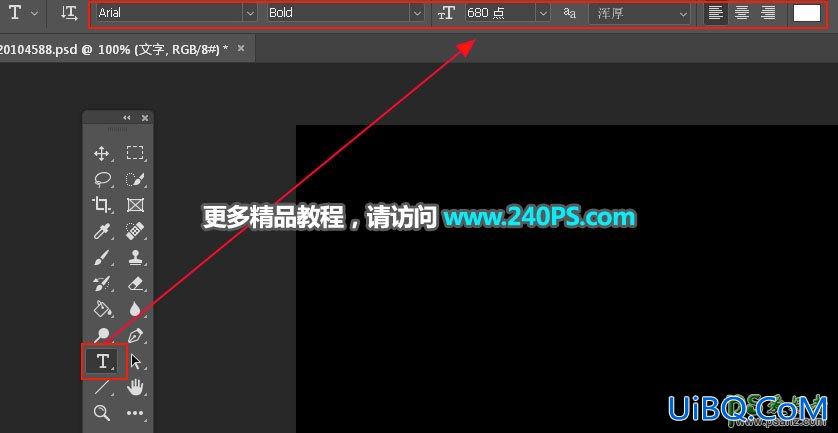The image size is (838, 433).
Task: Select the Zoom magnifier tool
Action: pos(102,412)
